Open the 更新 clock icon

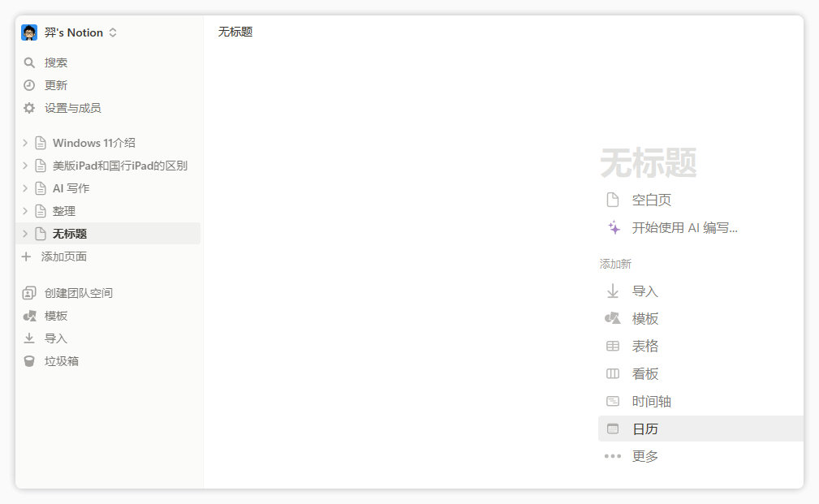tap(29, 85)
